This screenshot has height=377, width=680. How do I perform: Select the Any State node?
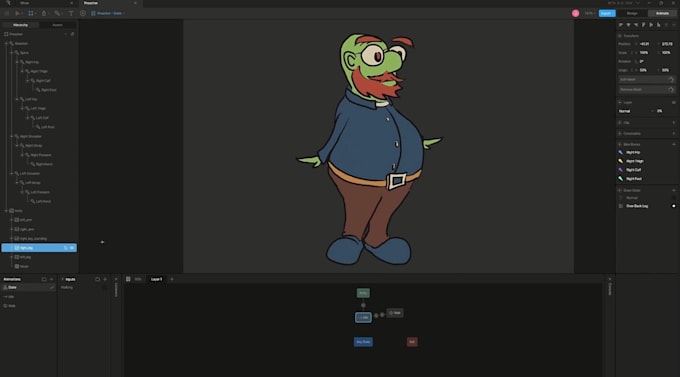pos(363,342)
